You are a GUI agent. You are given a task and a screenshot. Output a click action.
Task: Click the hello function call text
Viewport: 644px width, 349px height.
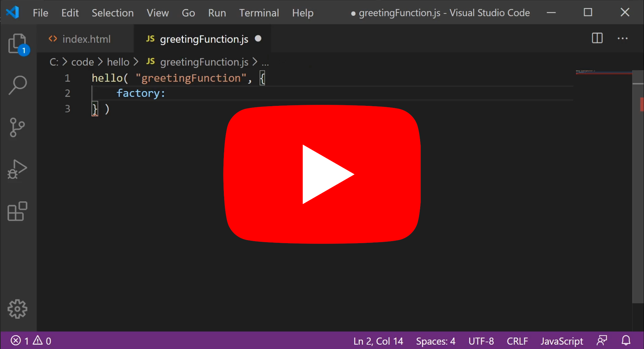pos(107,78)
